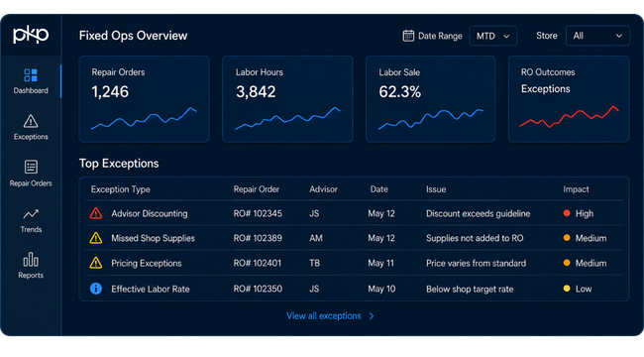Click advisor TB cell
Viewport: 644px width, 357px height.
tap(314, 263)
